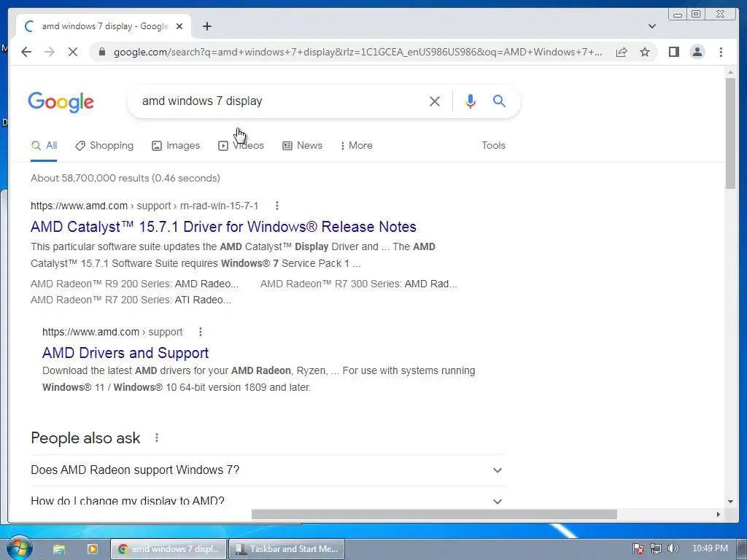Click the horizontal scrollbar thumb
This screenshot has height=560, width=747.
tap(434, 514)
